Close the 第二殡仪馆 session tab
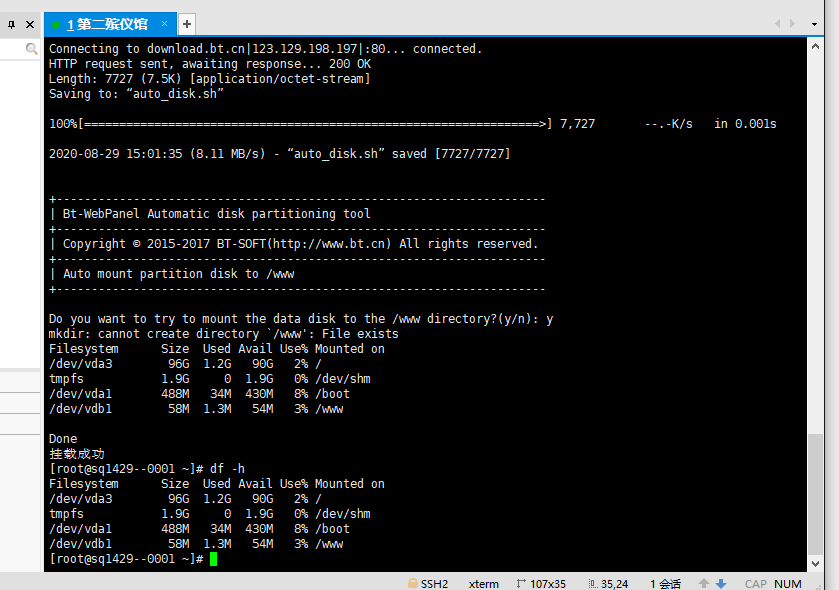This screenshot has height=590, width=839. click(164, 24)
